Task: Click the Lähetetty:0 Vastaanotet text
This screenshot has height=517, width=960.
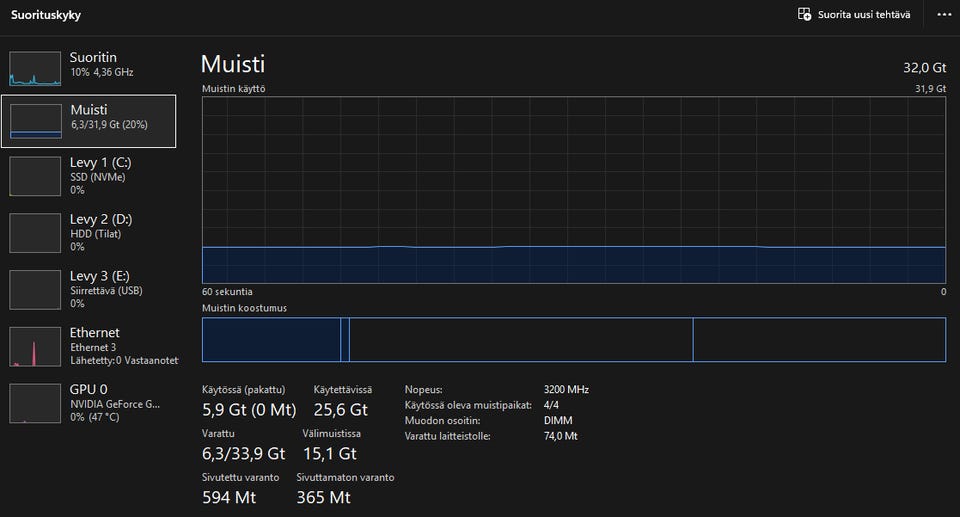Action: 124,361
